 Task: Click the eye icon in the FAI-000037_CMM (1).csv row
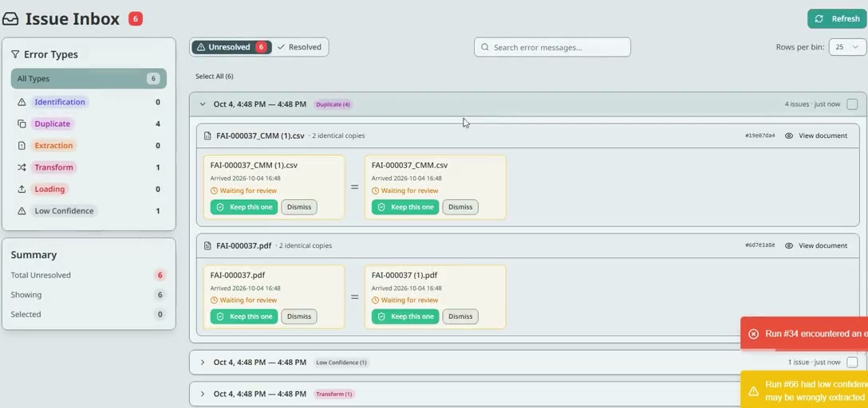(789, 135)
